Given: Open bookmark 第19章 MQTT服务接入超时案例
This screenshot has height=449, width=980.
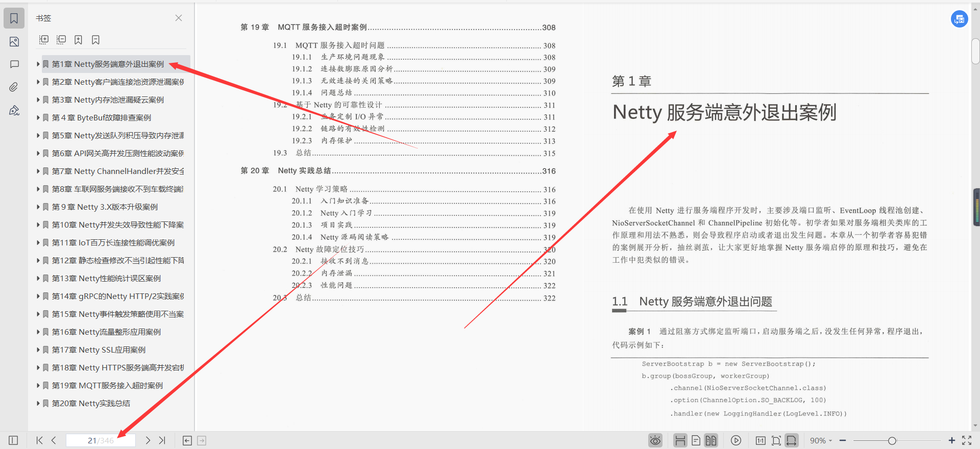Looking at the screenshot, I should coord(107,386).
